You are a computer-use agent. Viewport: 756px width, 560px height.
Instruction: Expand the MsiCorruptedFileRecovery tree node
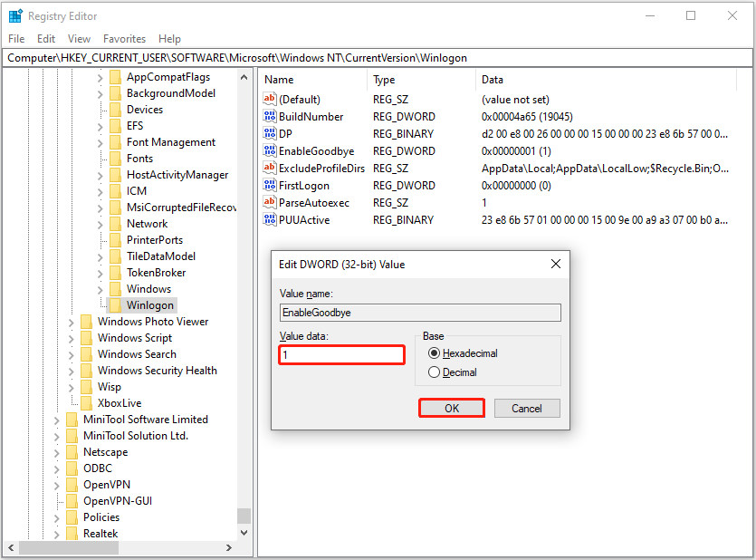point(100,208)
